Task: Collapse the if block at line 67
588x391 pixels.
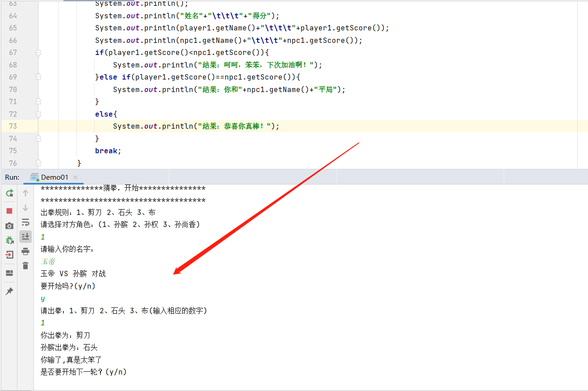Action: [38, 53]
